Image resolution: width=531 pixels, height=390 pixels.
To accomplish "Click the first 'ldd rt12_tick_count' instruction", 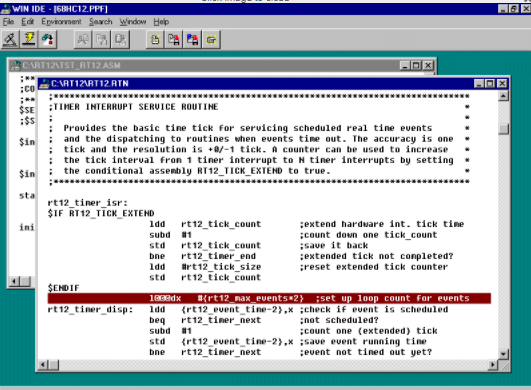I will (x=205, y=224).
